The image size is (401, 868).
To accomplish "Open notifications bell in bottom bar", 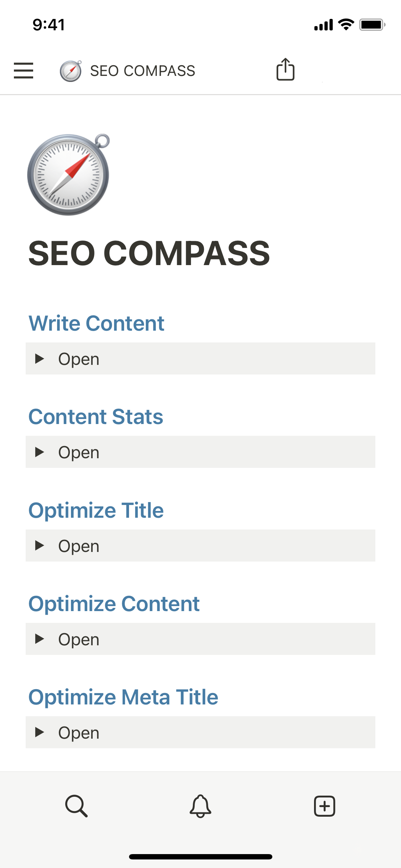I will click(200, 806).
